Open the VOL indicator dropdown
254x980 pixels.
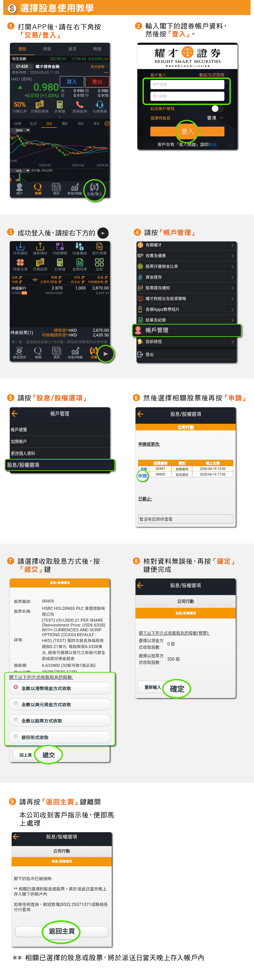coord(21,171)
